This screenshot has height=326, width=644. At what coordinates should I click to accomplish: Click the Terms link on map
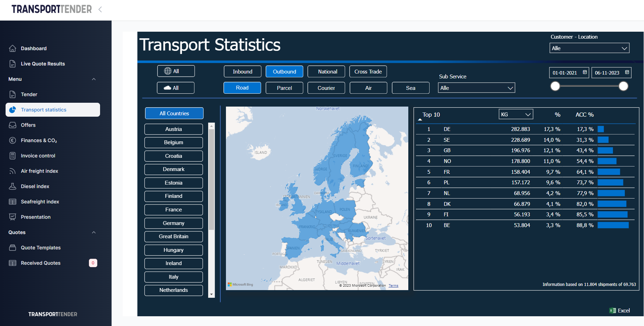click(393, 286)
